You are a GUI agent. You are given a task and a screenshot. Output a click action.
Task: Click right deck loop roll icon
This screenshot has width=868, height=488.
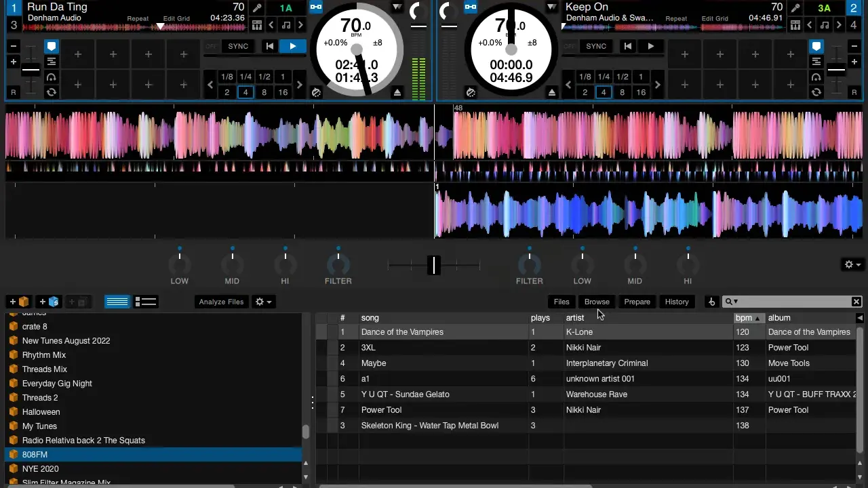[x=816, y=77]
